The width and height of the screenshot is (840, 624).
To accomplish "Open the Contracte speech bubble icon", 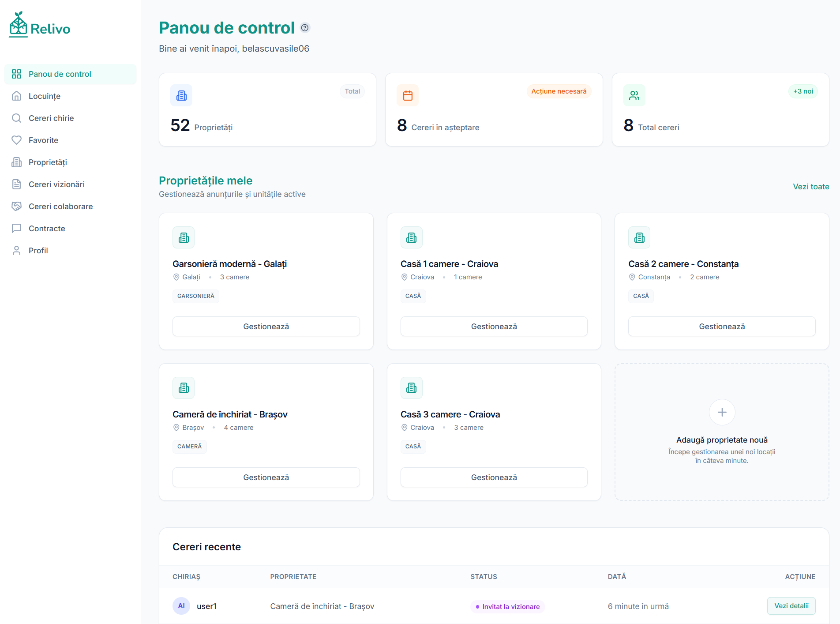I will click(x=17, y=228).
